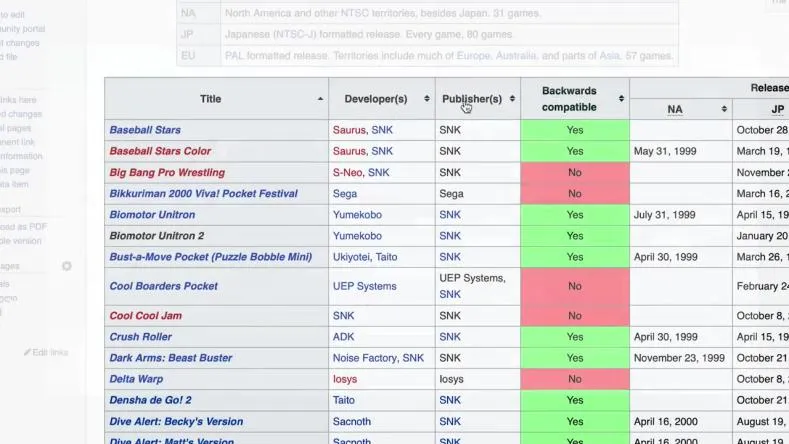The image size is (789, 444).
Task: Click the green Yes cell for Baseball Stars
Action: [x=574, y=130]
